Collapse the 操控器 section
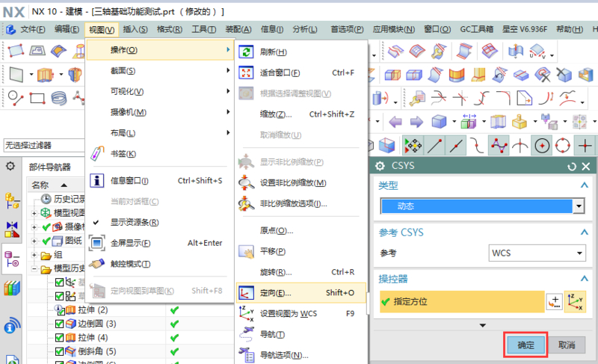598x364 pixels. 584,279
